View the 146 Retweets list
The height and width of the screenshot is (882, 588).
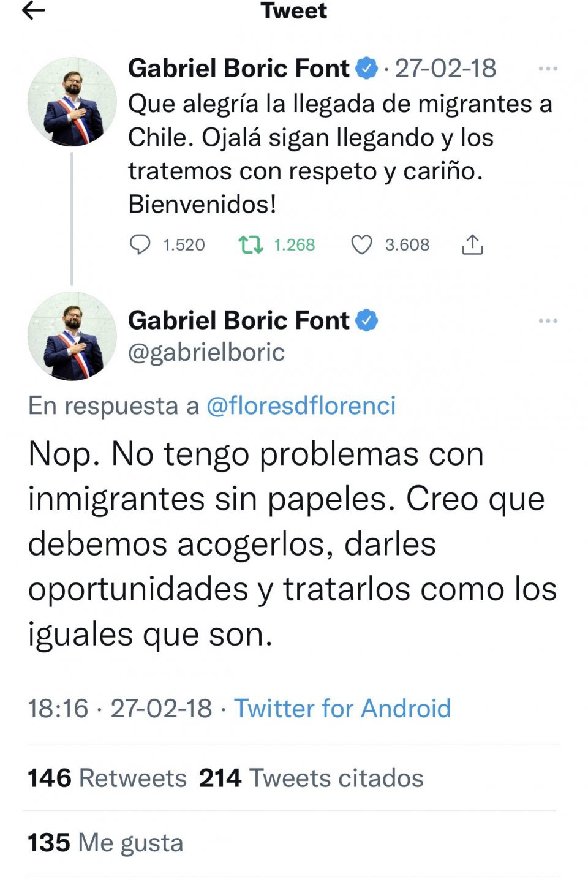tap(107, 778)
